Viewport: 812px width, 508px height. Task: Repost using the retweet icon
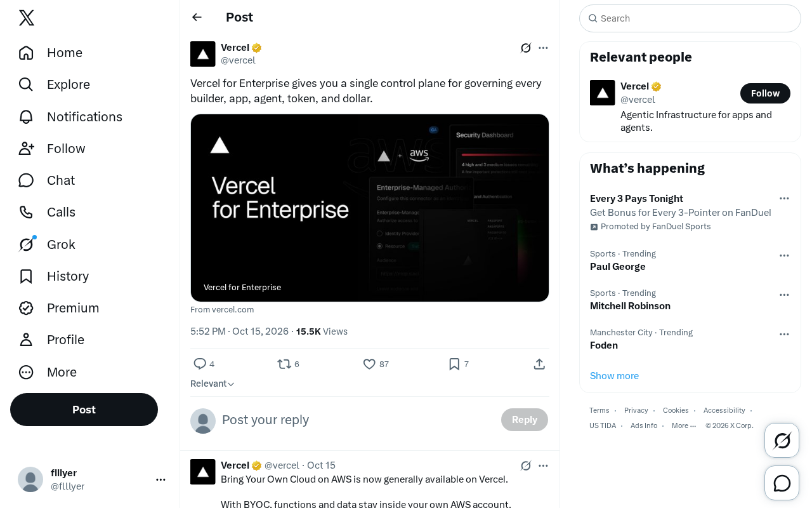[284, 364]
